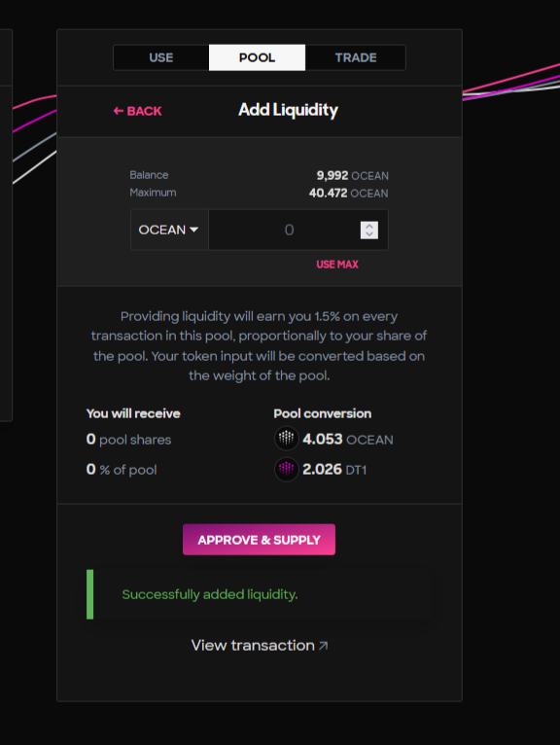The image size is (560, 745).
Task: Click the dropdown caret next to OCEAN
Action: click(193, 230)
